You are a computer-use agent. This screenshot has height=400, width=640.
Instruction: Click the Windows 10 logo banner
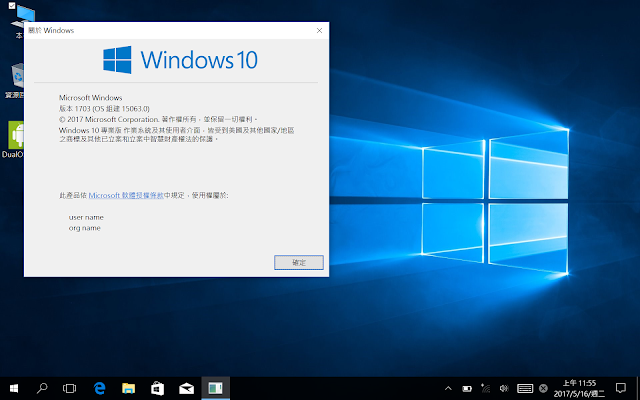[x=180, y=60]
